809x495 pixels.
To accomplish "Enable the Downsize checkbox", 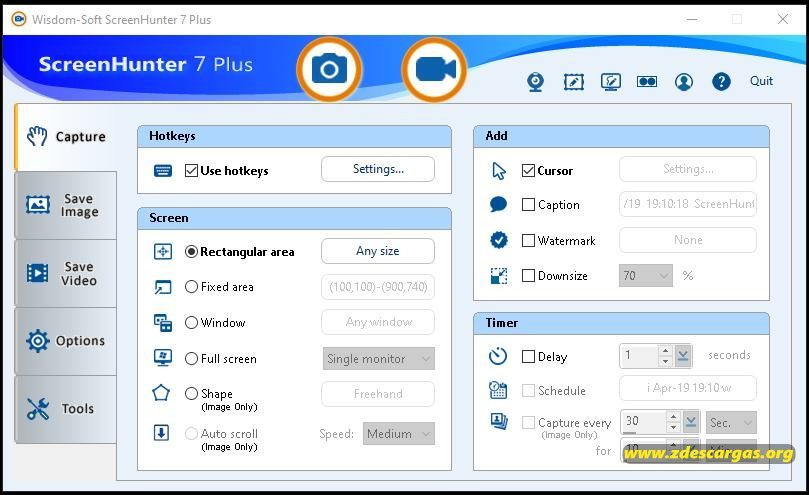I will click(x=528, y=276).
